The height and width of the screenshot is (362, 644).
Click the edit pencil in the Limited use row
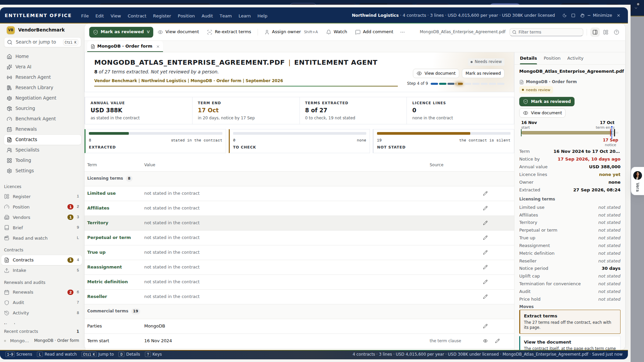[485, 193]
